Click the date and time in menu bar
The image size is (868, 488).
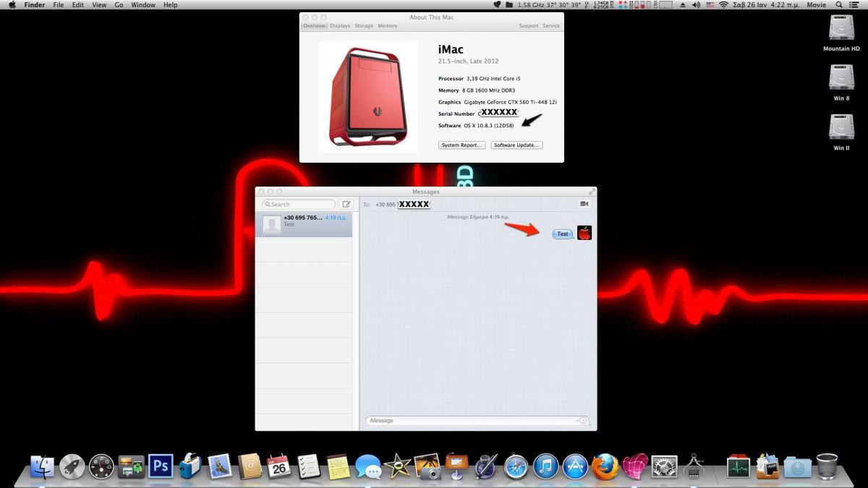(767, 4)
